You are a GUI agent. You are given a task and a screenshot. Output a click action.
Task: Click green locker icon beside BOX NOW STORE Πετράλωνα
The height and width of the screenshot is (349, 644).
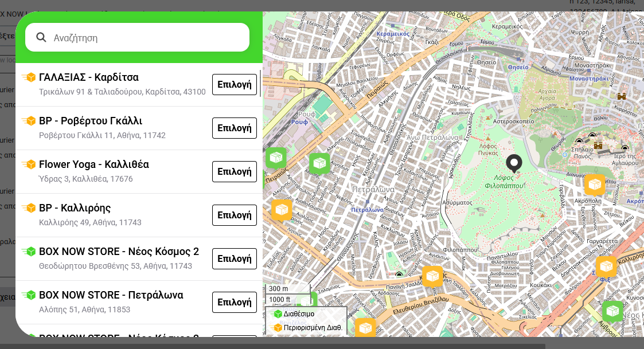29,295
